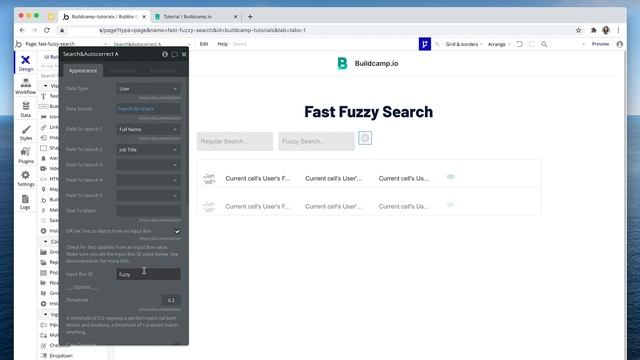Image resolution: width=640 pixels, height=360 pixels.
Task: Open the Edit menu
Action: [x=204, y=44]
